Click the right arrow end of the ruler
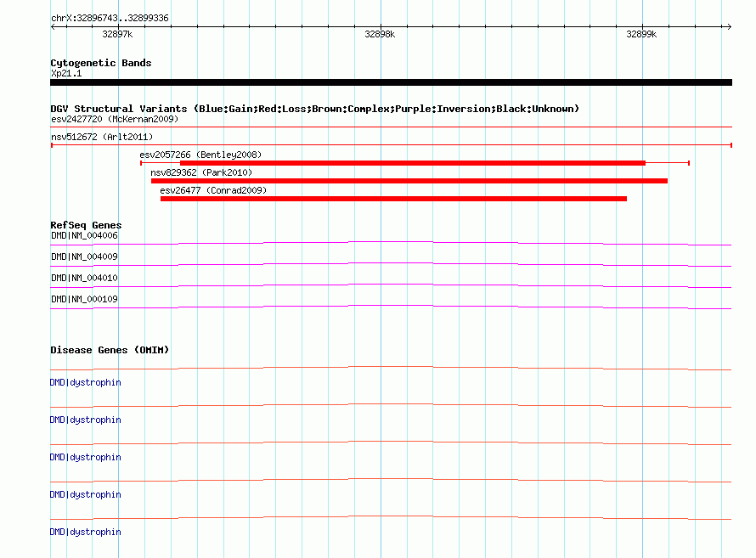The image size is (756, 558). 729,27
